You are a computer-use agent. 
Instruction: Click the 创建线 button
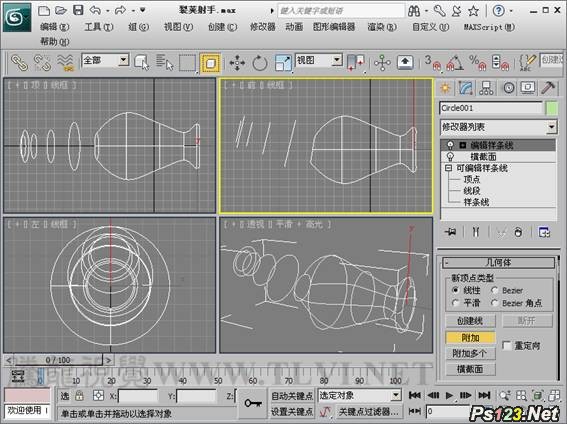coord(470,321)
